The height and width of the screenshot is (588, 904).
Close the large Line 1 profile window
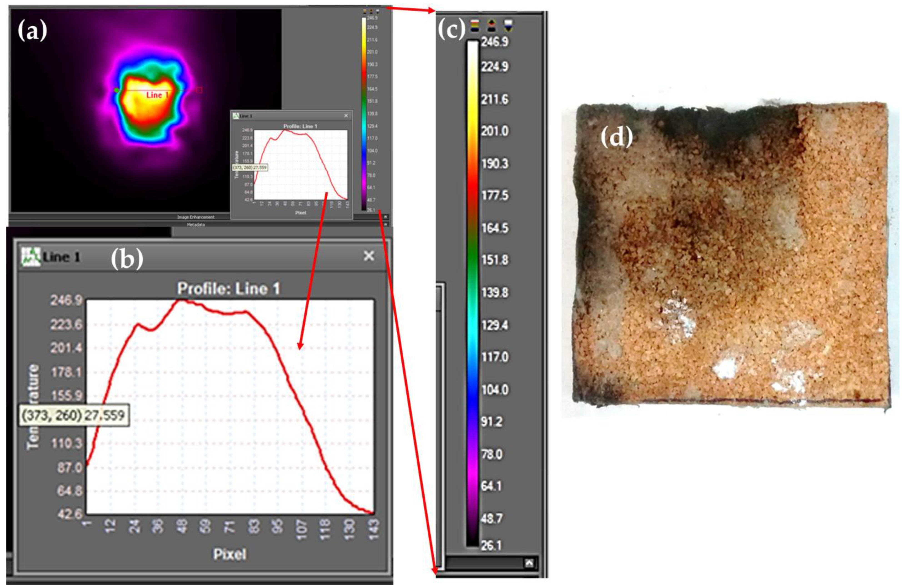click(368, 256)
